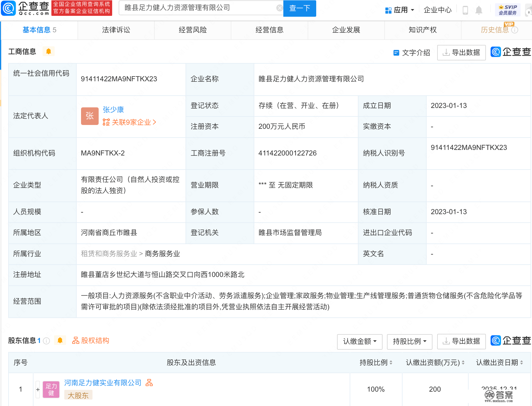Click the apps grid icon
This screenshot has height=406, width=532.
(x=388, y=10)
